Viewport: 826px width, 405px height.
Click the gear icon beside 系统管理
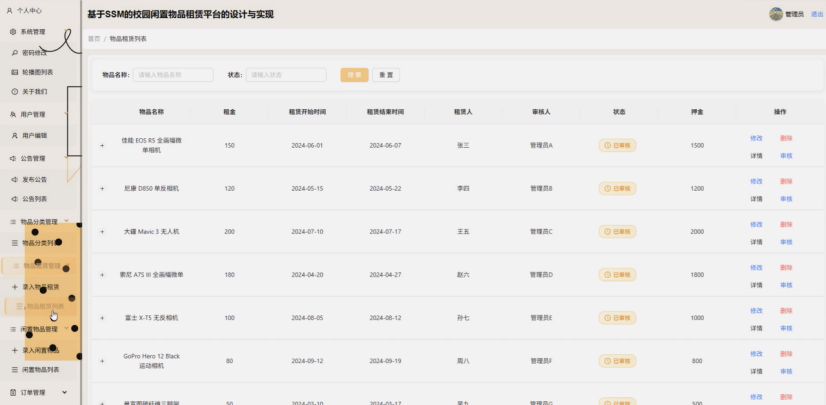pyautogui.click(x=13, y=32)
